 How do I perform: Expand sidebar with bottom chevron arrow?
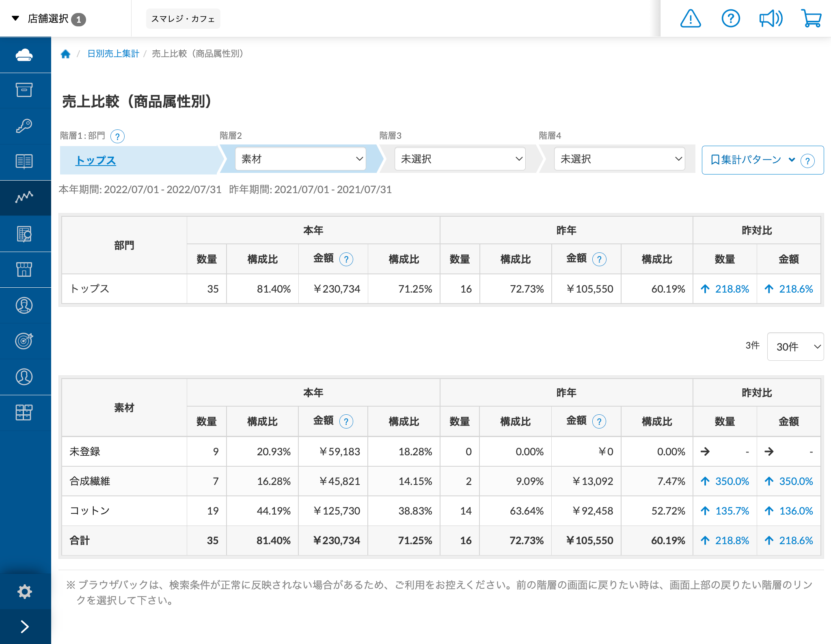24,627
